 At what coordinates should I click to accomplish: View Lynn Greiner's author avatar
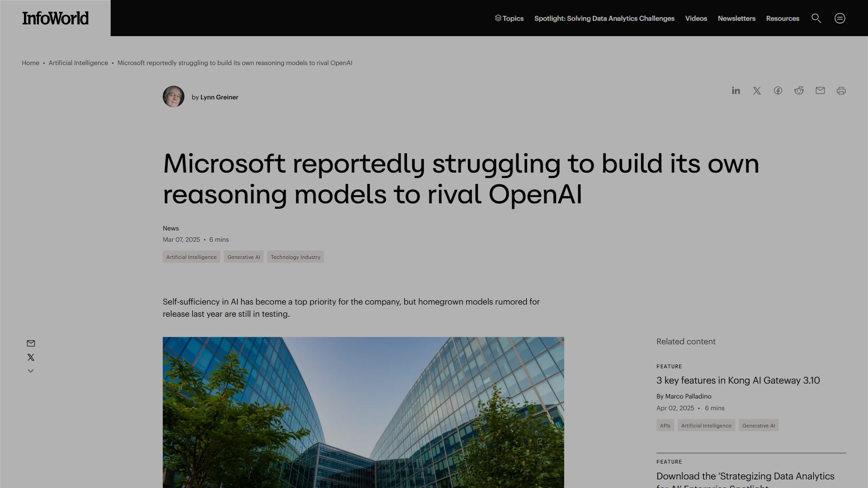point(174,97)
